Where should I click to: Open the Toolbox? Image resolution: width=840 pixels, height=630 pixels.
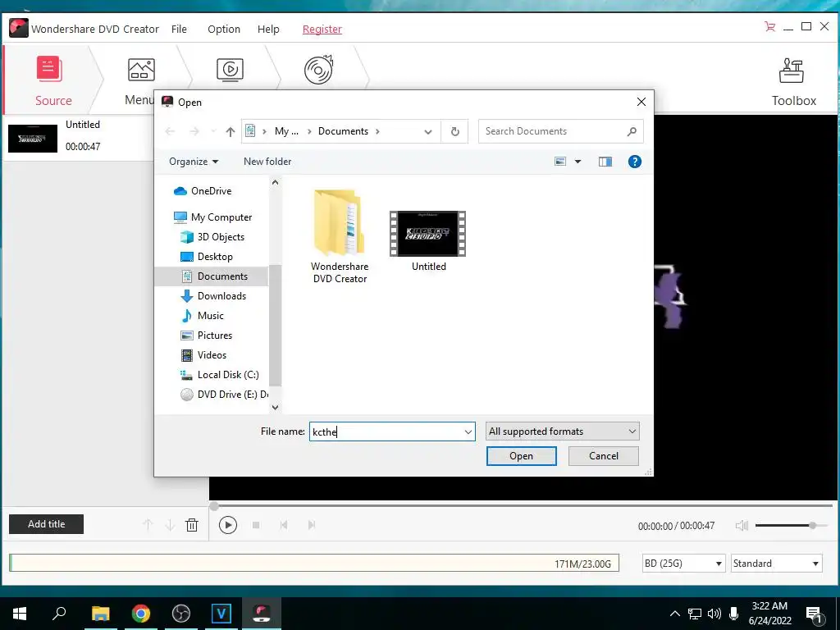793,81
